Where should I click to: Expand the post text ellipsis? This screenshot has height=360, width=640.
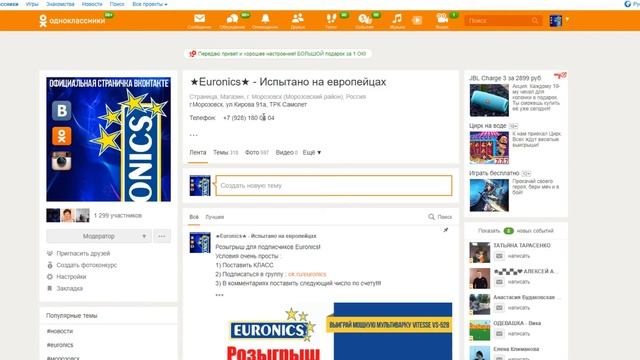220,295
